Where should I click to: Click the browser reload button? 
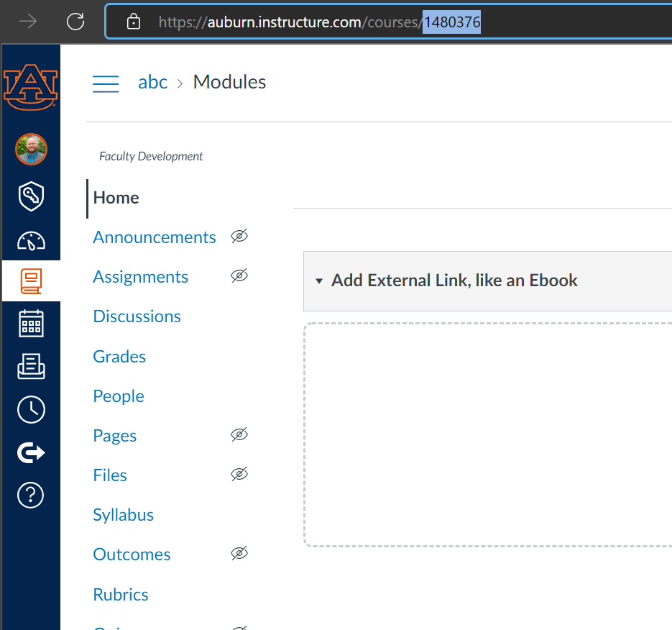click(x=75, y=22)
